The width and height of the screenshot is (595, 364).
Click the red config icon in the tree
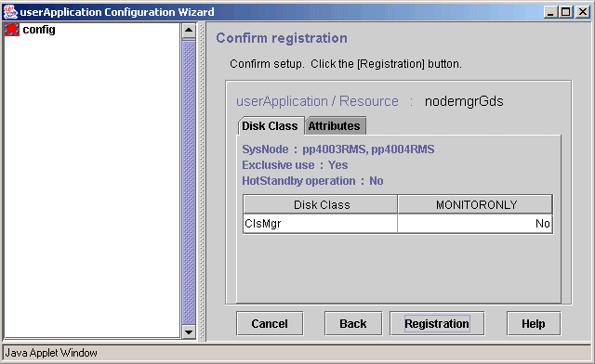tap(12, 30)
